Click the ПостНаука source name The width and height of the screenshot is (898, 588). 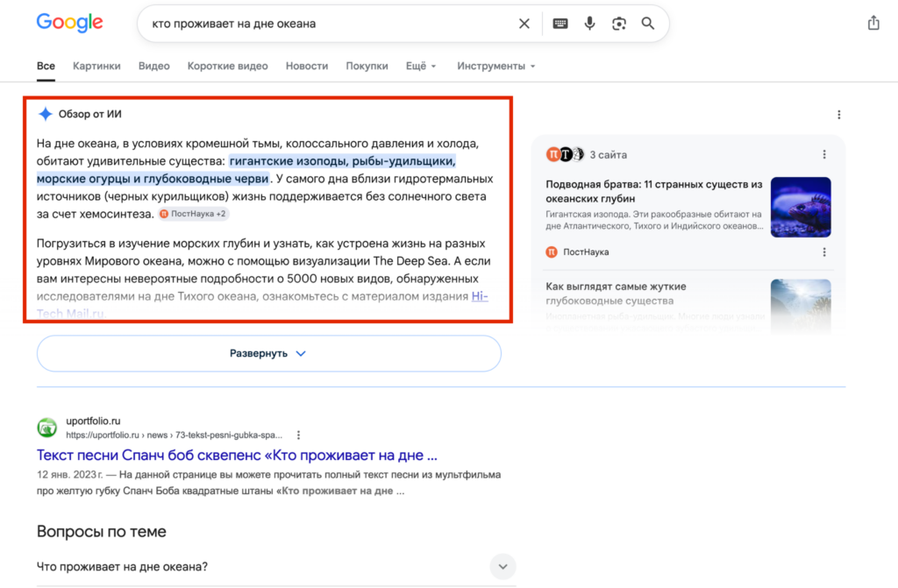(x=586, y=251)
